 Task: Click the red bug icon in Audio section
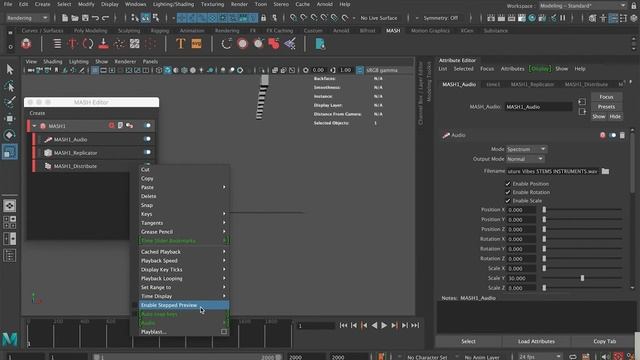(602, 135)
